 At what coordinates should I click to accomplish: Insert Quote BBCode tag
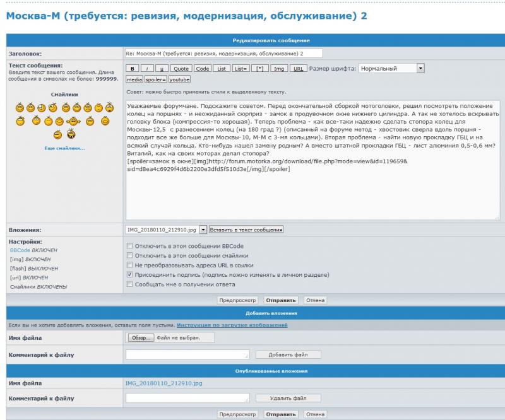181,68
